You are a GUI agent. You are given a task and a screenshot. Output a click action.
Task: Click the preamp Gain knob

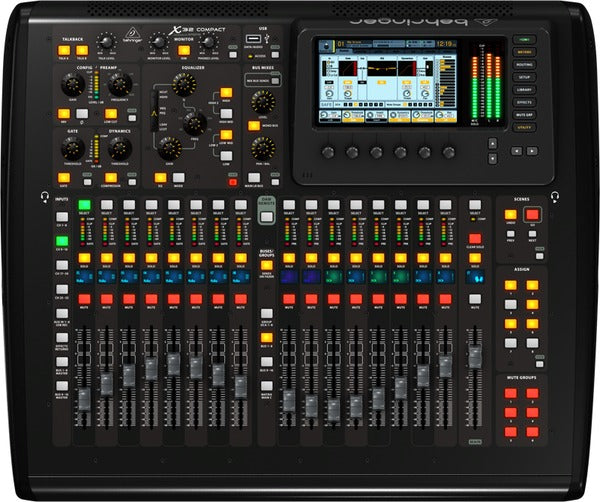click(x=72, y=85)
